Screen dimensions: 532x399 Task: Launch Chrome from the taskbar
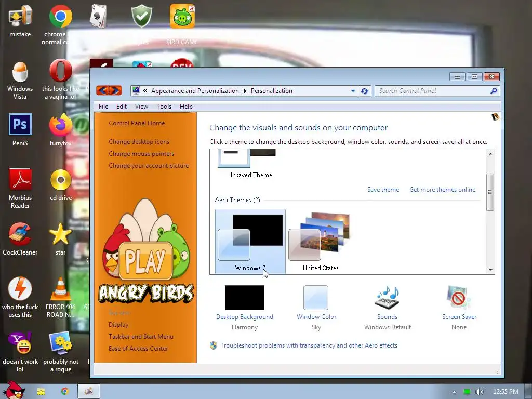tap(65, 391)
